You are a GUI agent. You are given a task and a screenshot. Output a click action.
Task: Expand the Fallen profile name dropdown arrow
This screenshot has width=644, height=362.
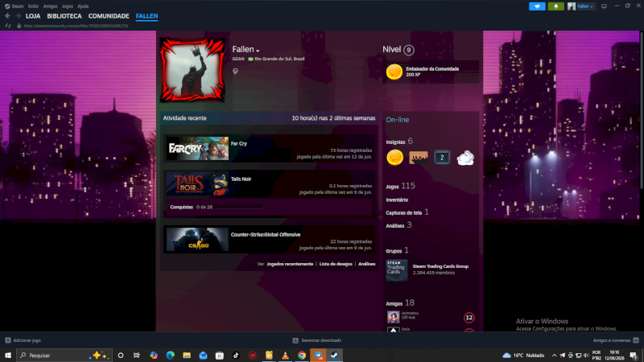[258, 51]
